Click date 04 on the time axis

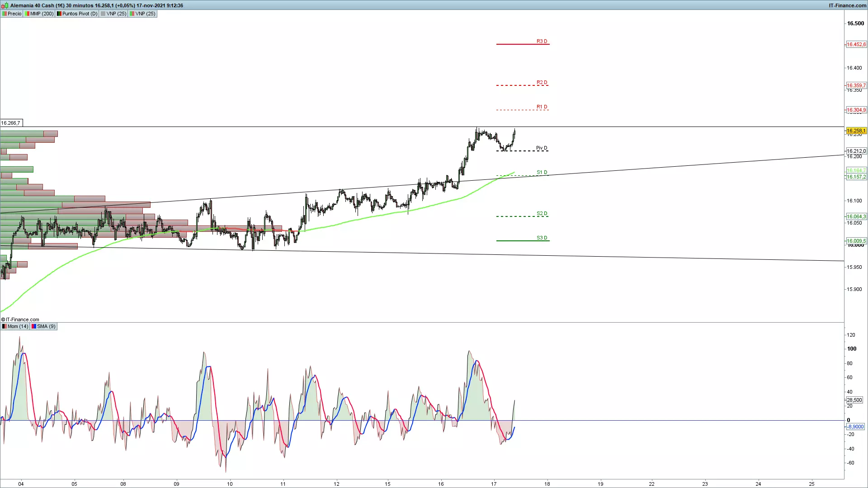(21, 484)
